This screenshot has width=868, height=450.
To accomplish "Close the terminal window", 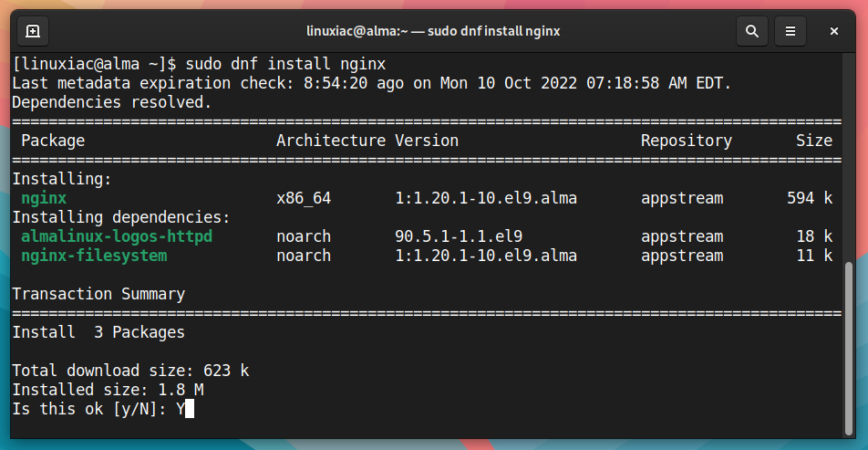I will point(833,31).
